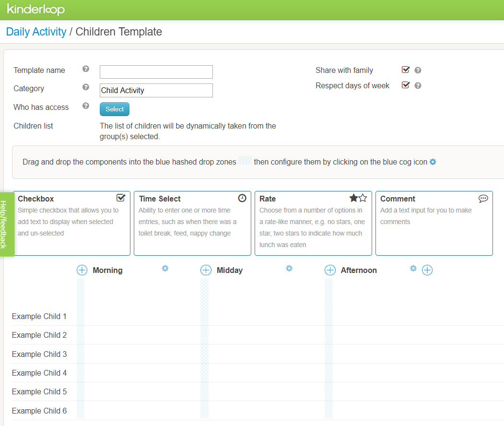Click the Time Select clock icon
The height and width of the screenshot is (426, 504).
242,198
